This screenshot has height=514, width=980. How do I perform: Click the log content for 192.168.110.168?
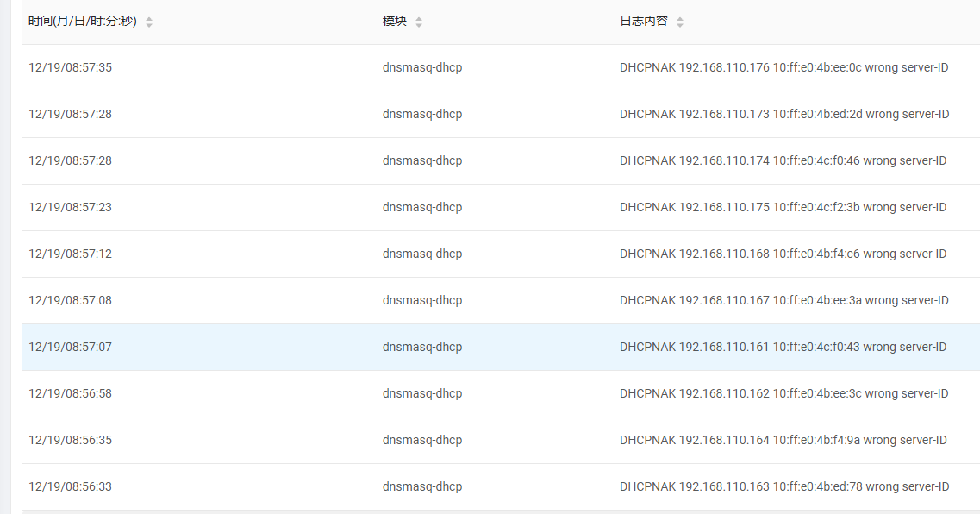point(783,254)
